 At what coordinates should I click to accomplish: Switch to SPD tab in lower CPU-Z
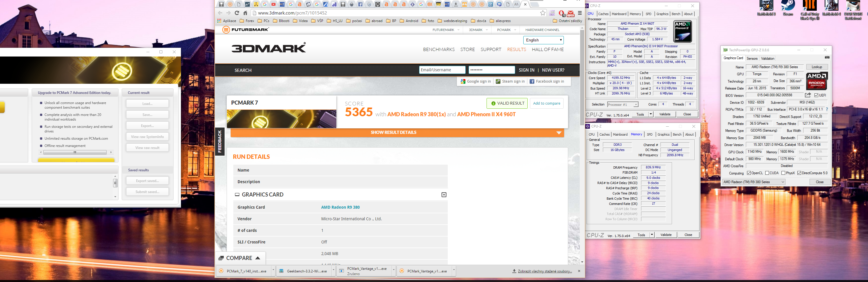pyautogui.click(x=649, y=134)
